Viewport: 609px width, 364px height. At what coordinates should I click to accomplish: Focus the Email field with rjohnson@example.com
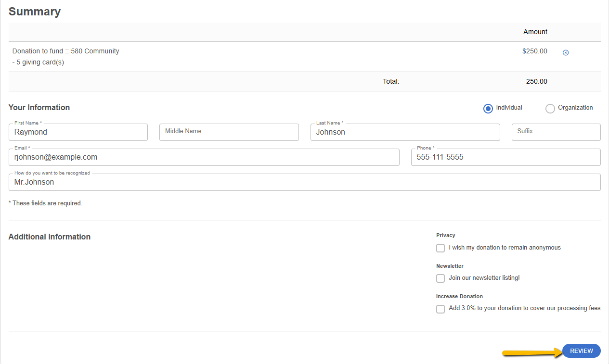click(204, 157)
